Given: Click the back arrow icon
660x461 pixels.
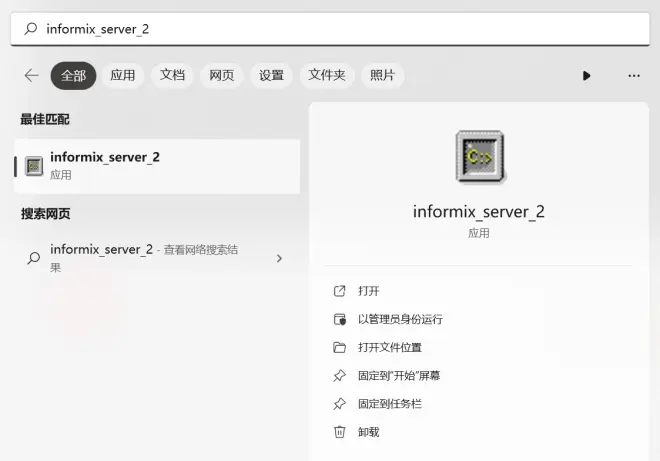Looking at the screenshot, I should coord(32,76).
